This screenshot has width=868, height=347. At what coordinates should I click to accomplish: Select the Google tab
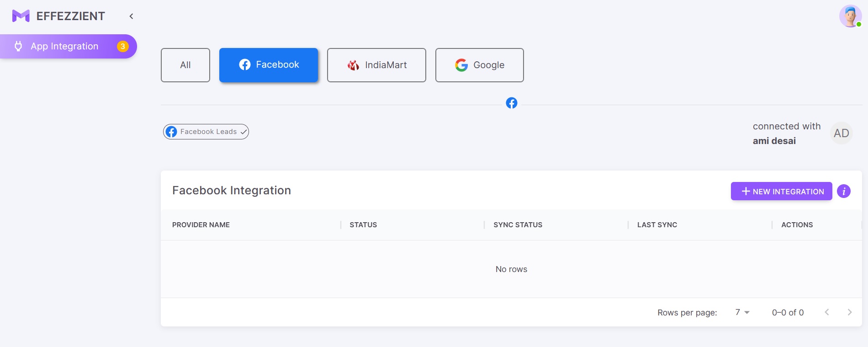480,65
